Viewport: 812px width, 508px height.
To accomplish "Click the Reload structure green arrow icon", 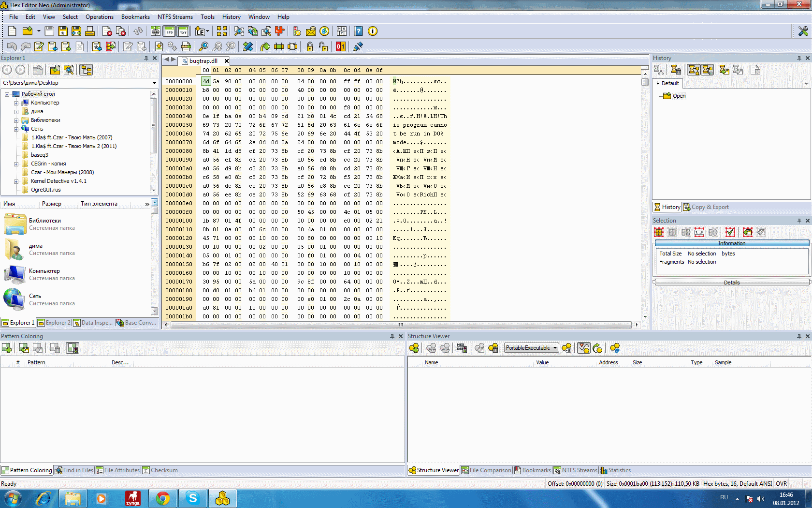I will coord(597,348).
